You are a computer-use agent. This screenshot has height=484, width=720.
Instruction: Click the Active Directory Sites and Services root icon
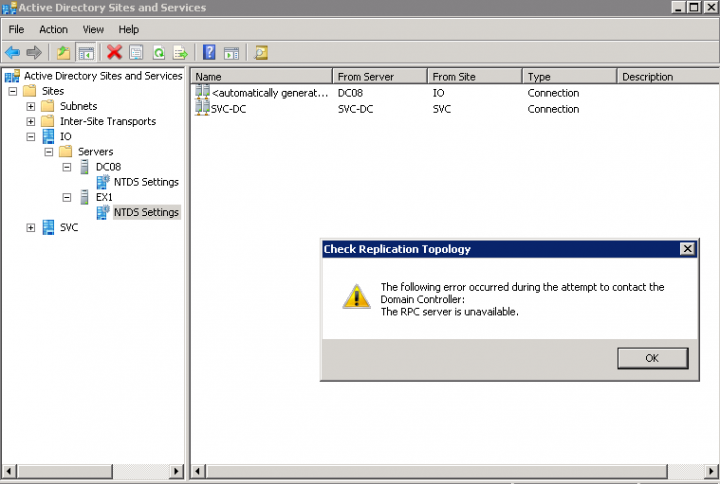[12, 76]
